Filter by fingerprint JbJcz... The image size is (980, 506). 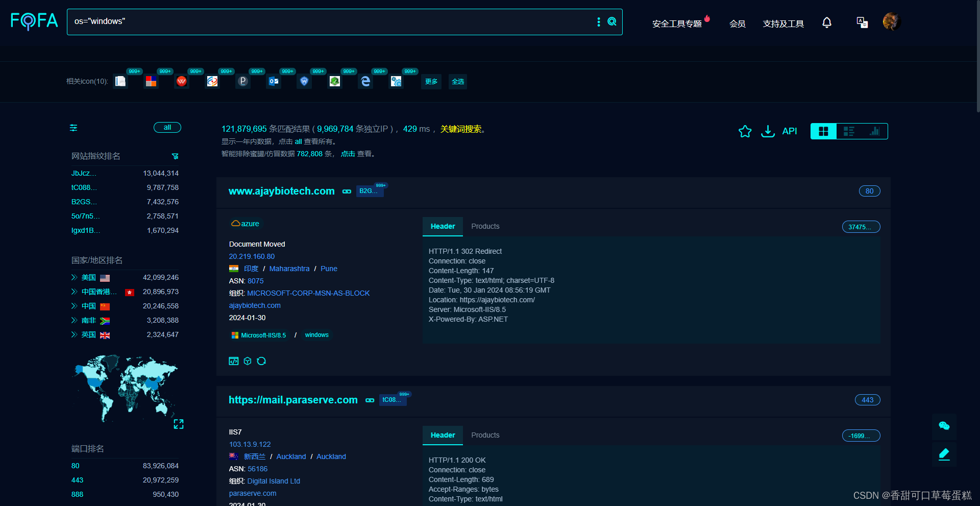tap(84, 174)
